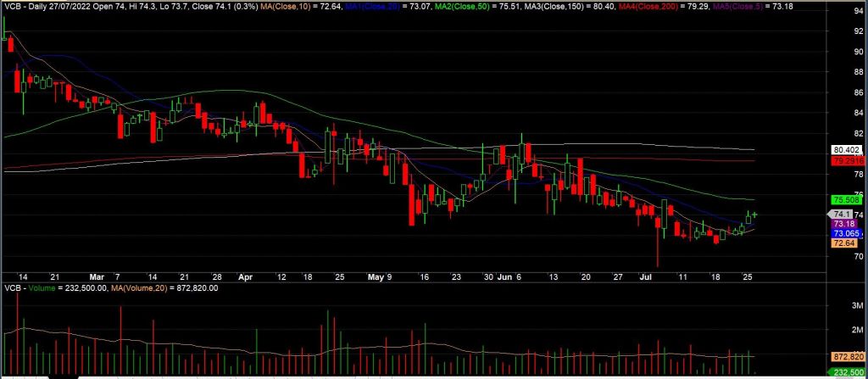
Task: Select the green 232,500 volume-axis label
Action: tap(848, 373)
